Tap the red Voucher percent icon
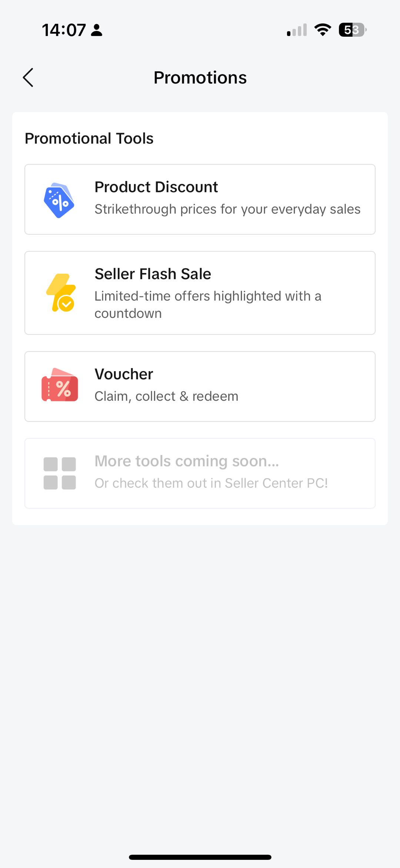This screenshot has height=868, width=400. click(x=60, y=385)
